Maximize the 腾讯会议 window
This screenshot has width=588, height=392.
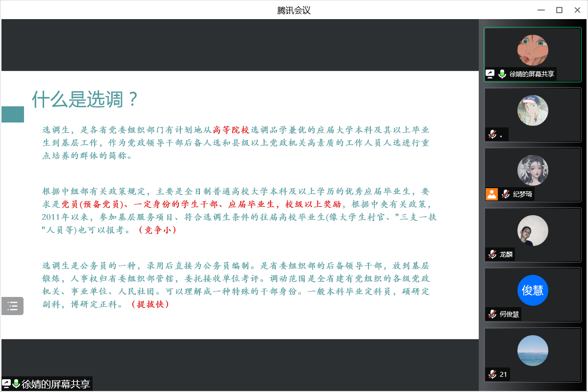point(559,10)
